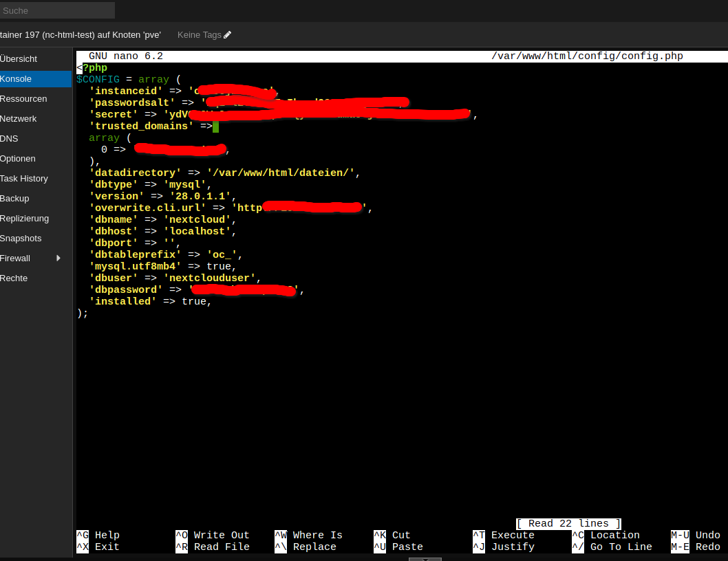This screenshot has width=728, height=561.
Task: Click the 'Keine Tags' label
Action: [x=199, y=35]
